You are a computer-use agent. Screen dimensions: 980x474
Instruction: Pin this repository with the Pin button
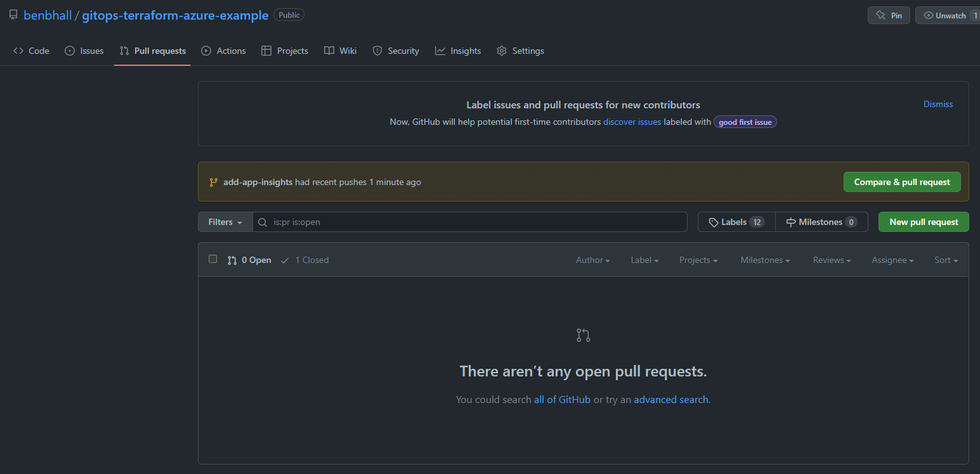click(x=889, y=15)
